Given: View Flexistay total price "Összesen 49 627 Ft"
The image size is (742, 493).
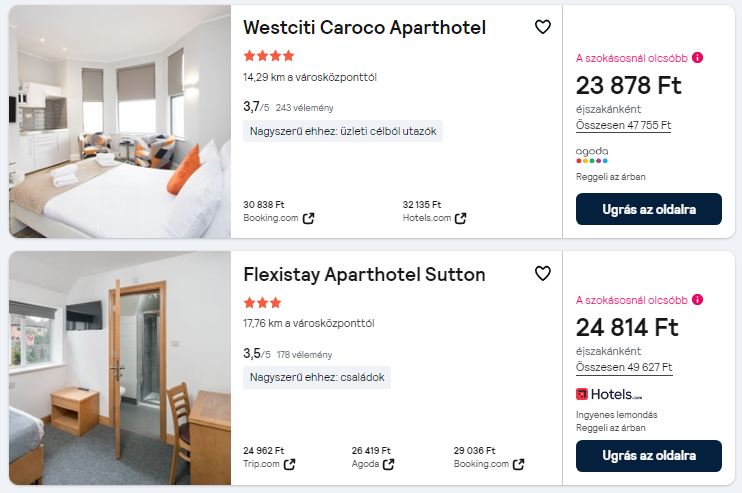Looking at the screenshot, I should click(x=623, y=367).
